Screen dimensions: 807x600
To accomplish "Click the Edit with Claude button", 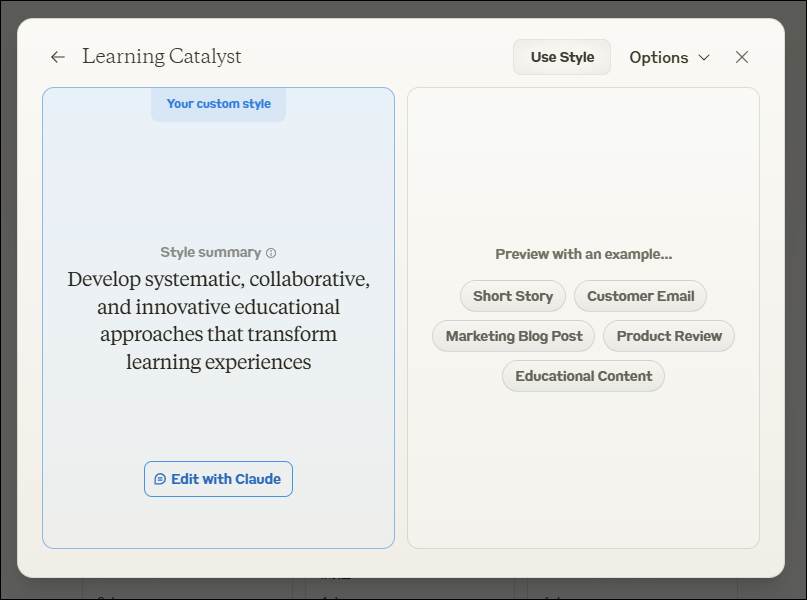I will [x=218, y=479].
